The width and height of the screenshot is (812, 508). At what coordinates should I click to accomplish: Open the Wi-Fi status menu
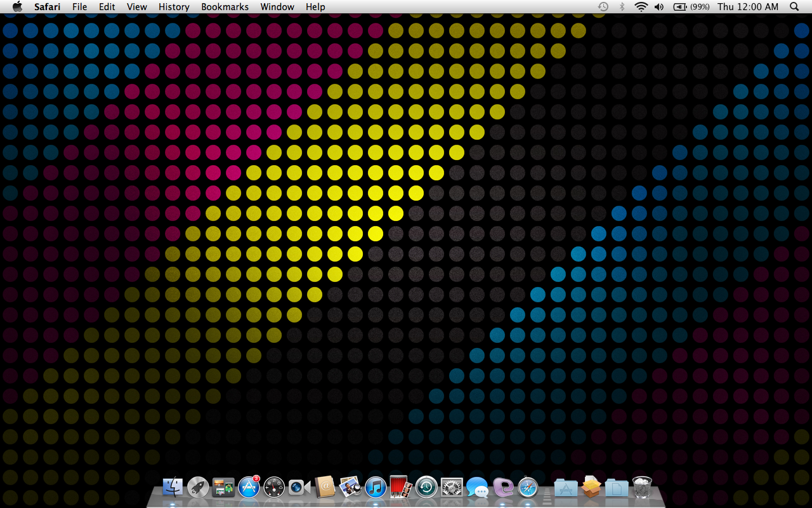[641, 6]
